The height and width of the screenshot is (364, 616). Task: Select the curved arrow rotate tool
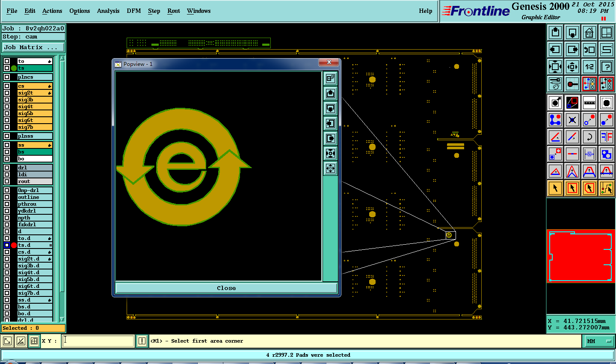[x=589, y=137]
